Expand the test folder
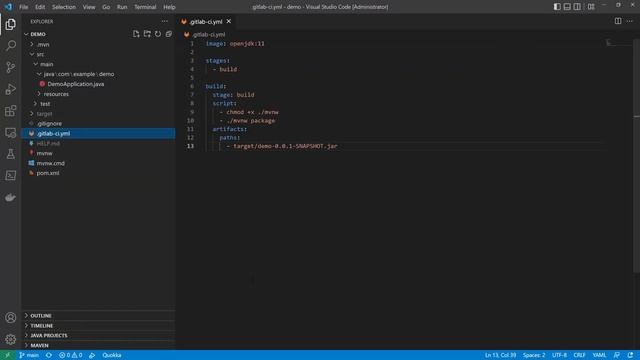This screenshot has height=360, width=640. [x=98, y=104]
